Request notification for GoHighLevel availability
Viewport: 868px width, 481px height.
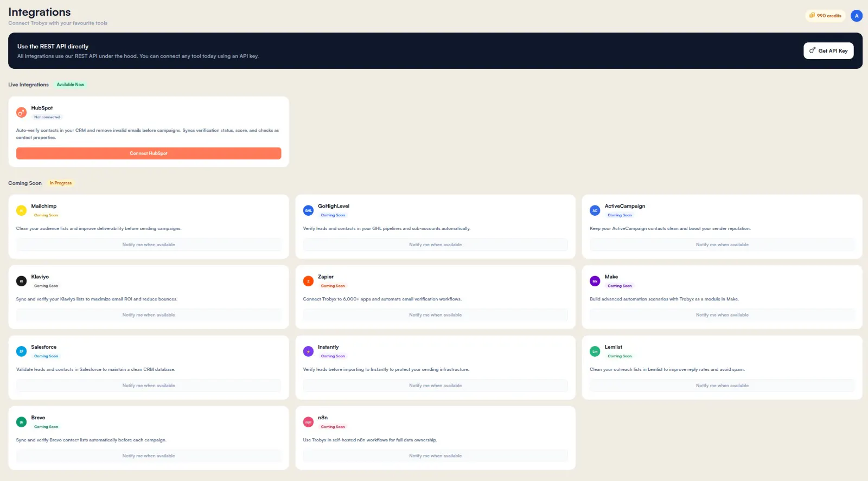(x=436, y=245)
